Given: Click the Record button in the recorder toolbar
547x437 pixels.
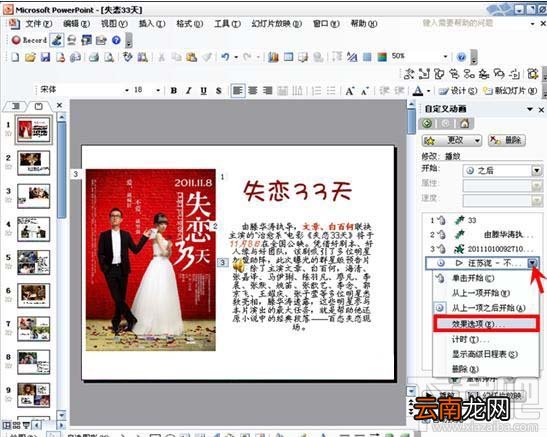Looking at the screenshot, I should pyautogui.click(x=29, y=40).
